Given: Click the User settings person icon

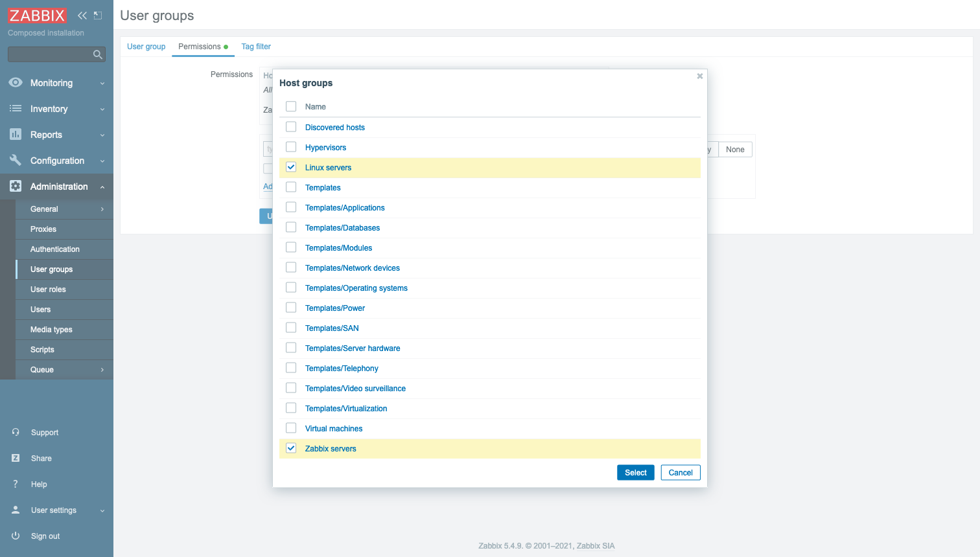Looking at the screenshot, I should click(16, 510).
